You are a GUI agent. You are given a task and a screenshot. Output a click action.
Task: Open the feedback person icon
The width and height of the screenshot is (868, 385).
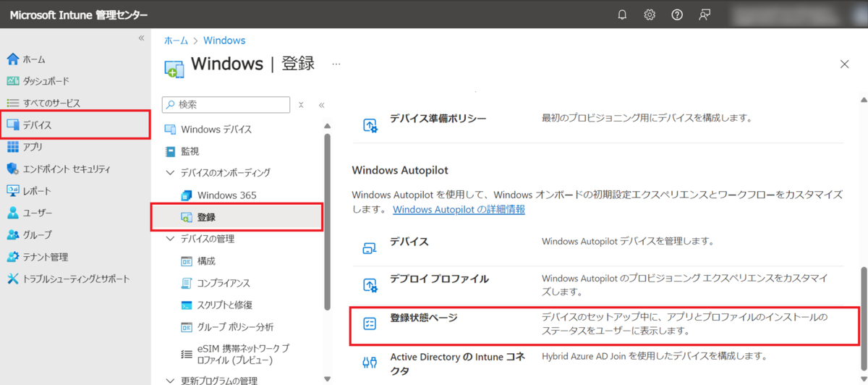[705, 15]
